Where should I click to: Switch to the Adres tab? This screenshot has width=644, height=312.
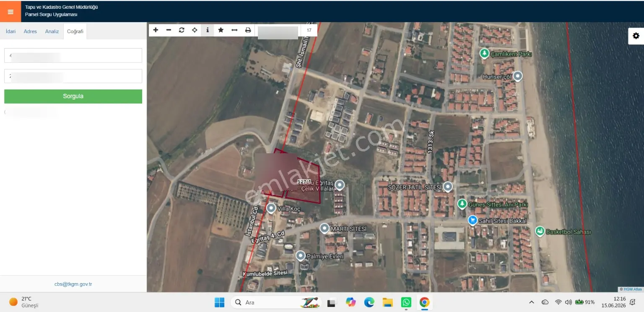[30, 31]
